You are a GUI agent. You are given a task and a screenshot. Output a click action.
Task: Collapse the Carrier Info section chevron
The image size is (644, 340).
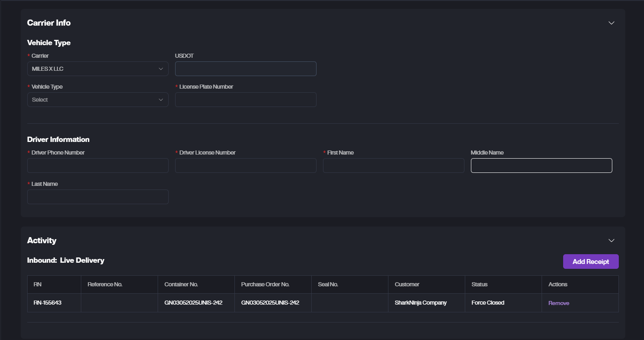click(x=611, y=23)
